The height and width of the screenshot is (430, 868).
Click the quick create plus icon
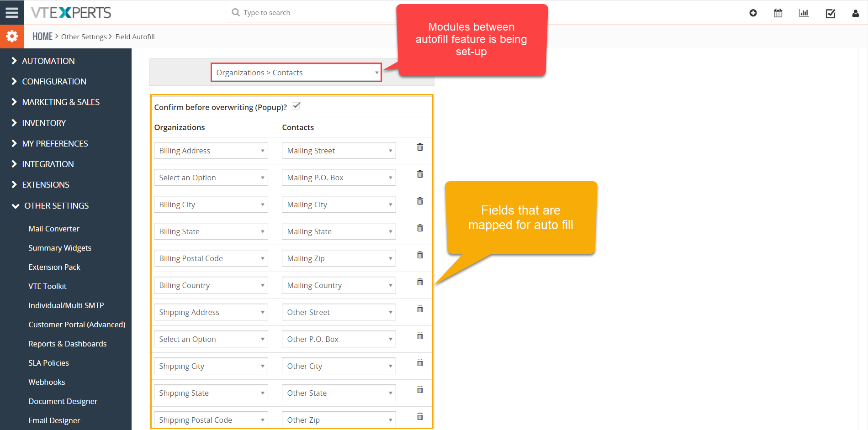753,13
